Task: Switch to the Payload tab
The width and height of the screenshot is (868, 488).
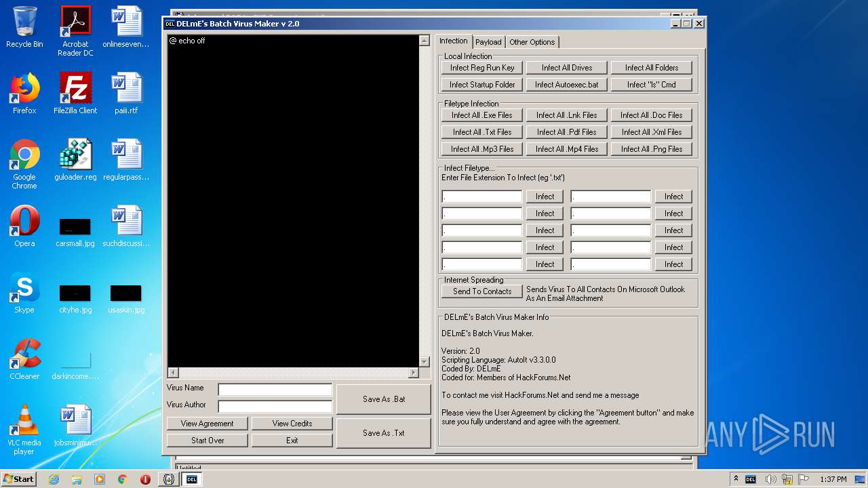Action: pyautogui.click(x=488, y=42)
